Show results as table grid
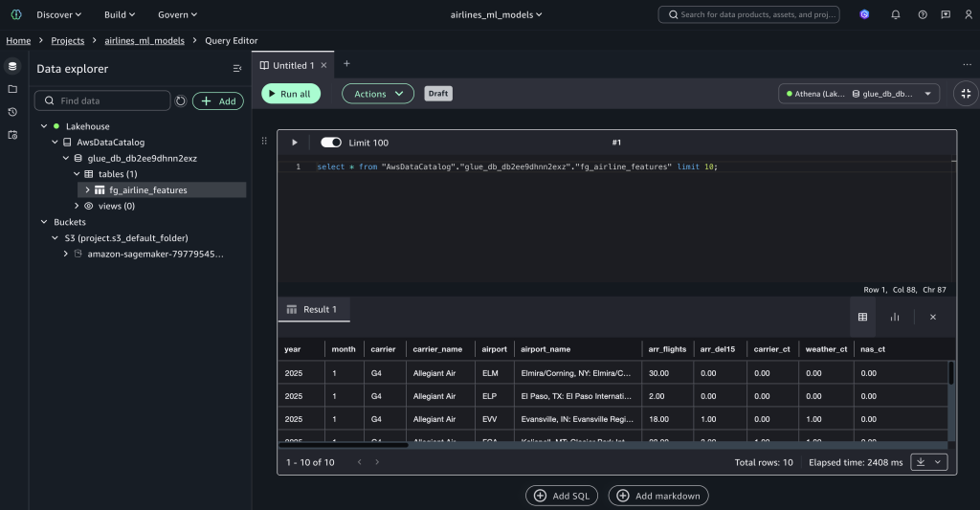The width and height of the screenshot is (980, 510). click(862, 317)
